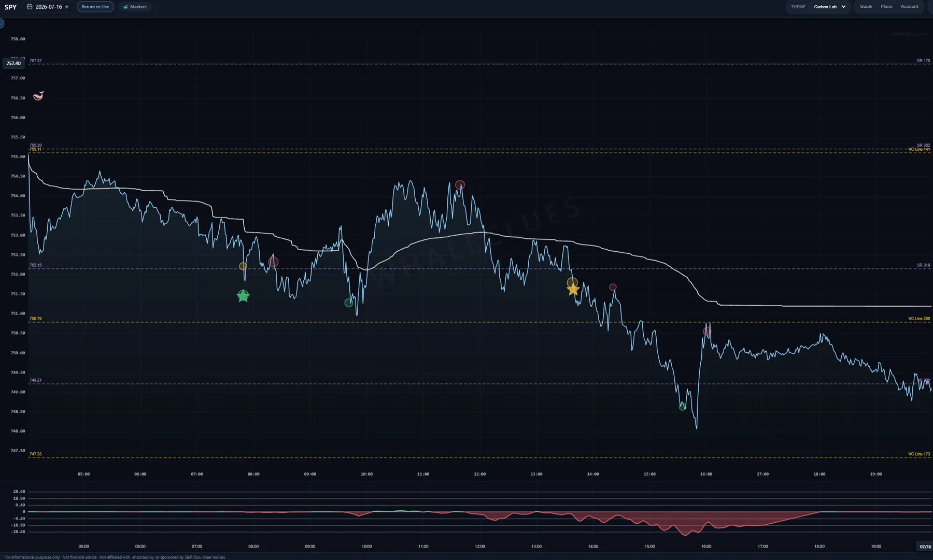Click the pink whale icon near 756.50
Viewport: 933px width, 560px height.
[38, 96]
